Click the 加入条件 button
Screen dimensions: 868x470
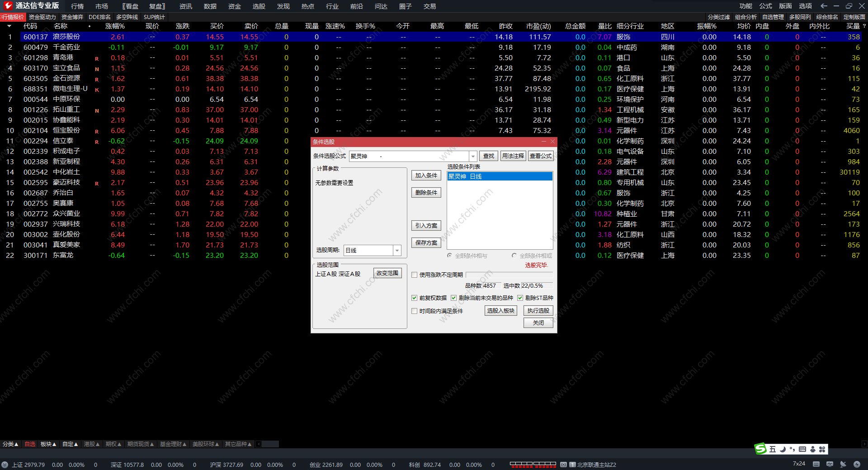click(426, 176)
